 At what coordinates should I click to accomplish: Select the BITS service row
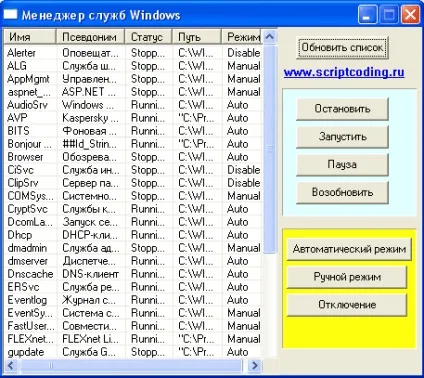point(133,131)
